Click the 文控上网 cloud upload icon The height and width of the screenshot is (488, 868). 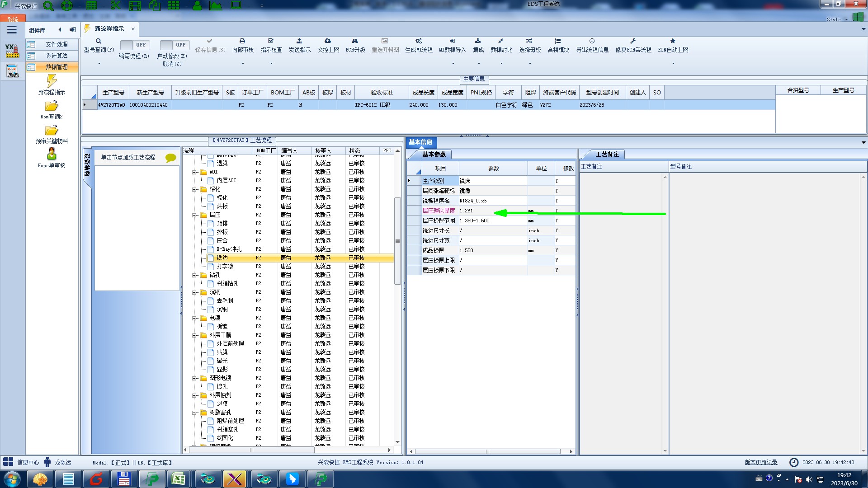point(328,41)
